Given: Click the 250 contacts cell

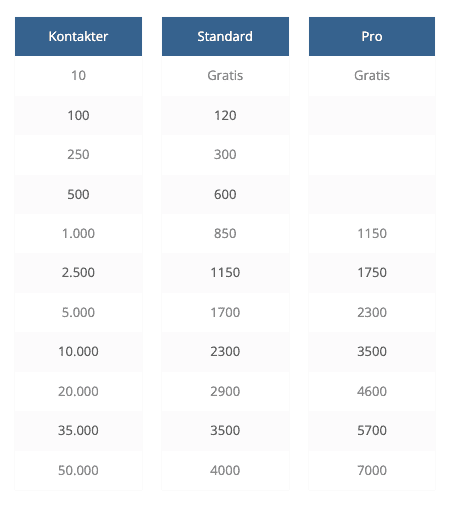Looking at the screenshot, I should (x=78, y=155).
